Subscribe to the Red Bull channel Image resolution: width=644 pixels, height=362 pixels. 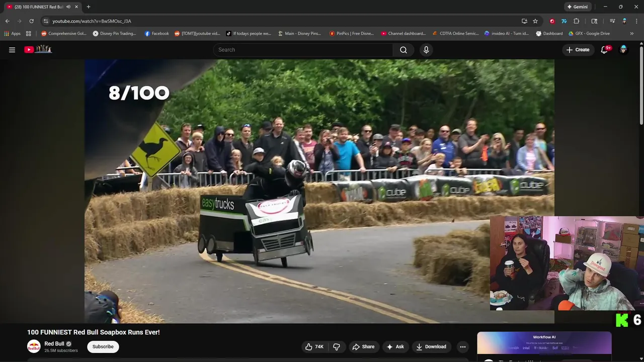103,346
